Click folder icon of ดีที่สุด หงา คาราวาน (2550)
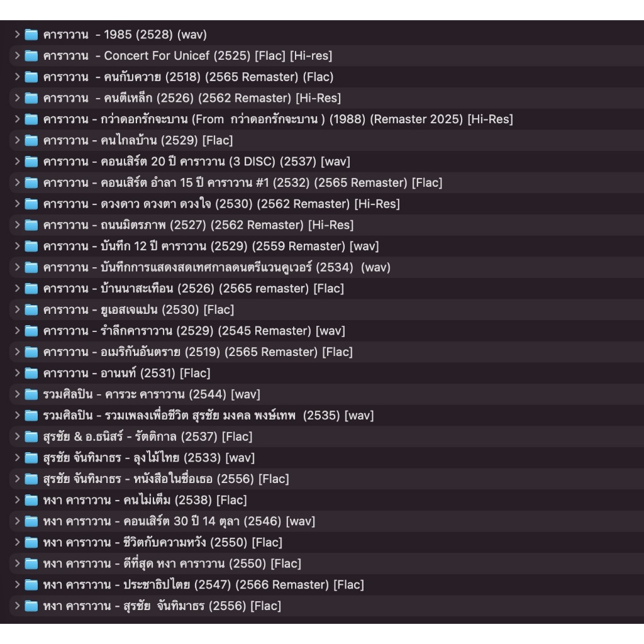This screenshot has height=644, width=644. tap(31, 563)
